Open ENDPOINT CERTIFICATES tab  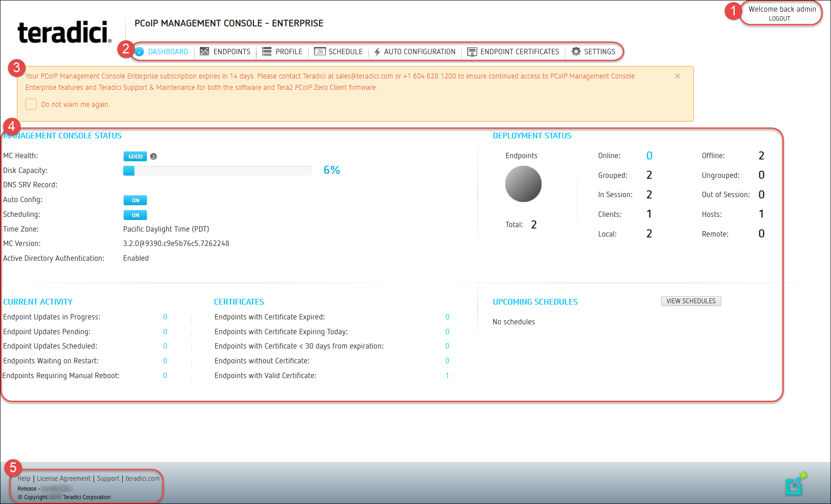point(520,52)
